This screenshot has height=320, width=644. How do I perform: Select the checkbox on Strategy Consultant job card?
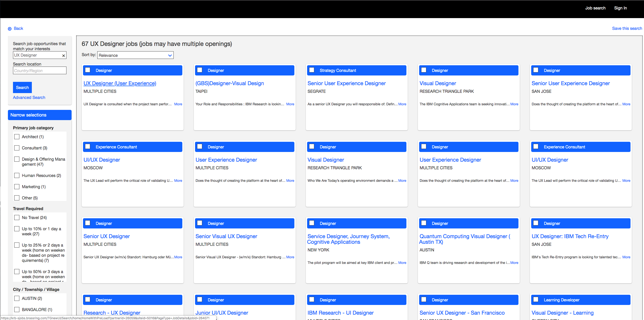coord(312,70)
